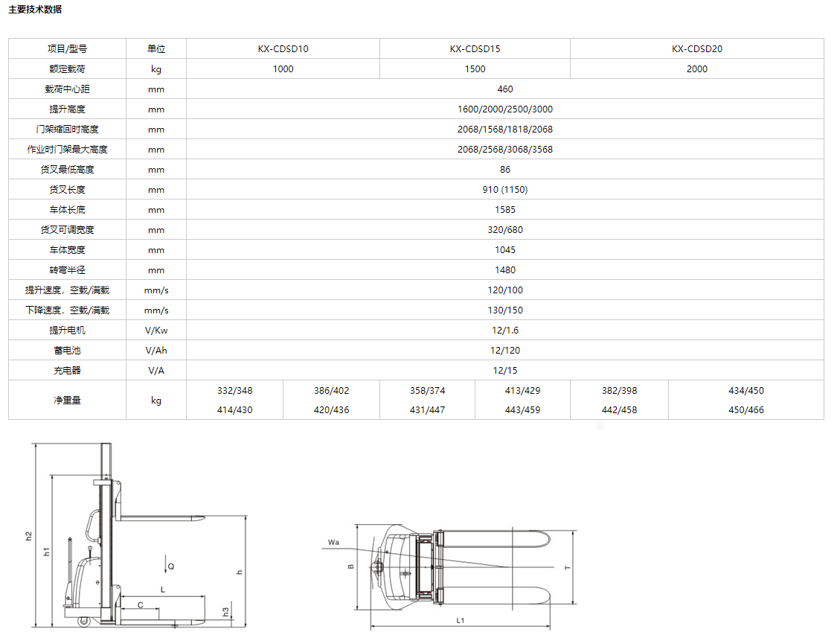The width and height of the screenshot is (840, 635).
Task: Click rated load value 1500
Action: click(475, 69)
